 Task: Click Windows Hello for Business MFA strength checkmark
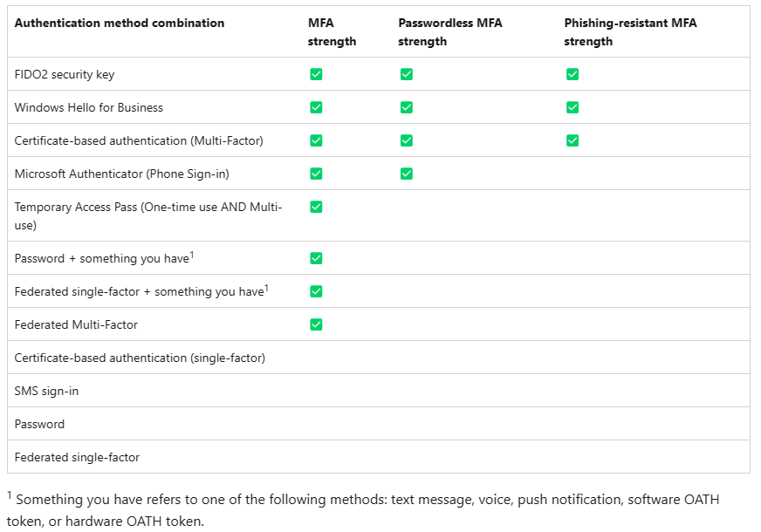pyautogui.click(x=316, y=107)
